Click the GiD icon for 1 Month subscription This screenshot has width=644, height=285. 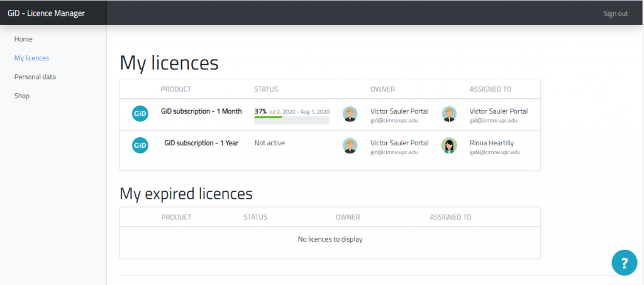140,114
